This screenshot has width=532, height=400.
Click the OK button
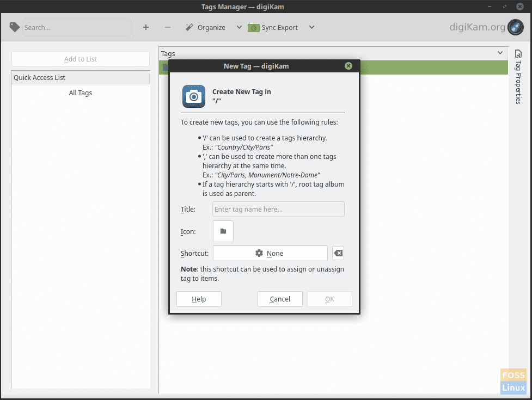click(x=329, y=299)
